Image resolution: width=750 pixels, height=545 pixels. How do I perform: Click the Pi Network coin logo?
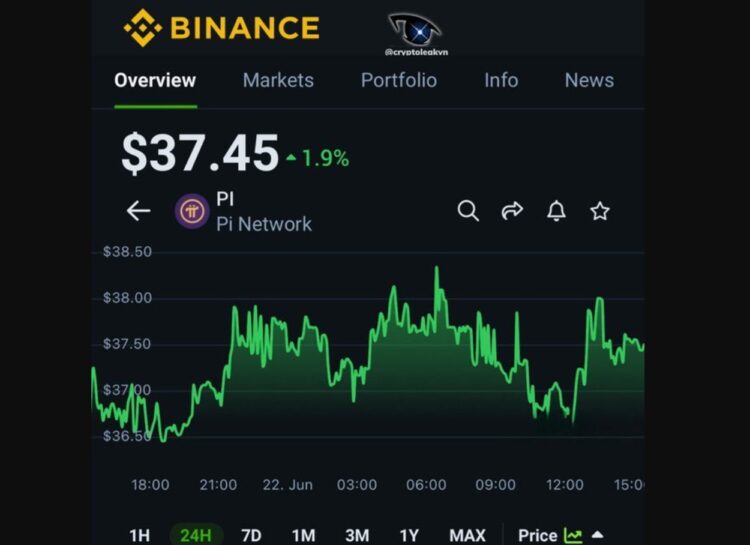(x=192, y=211)
